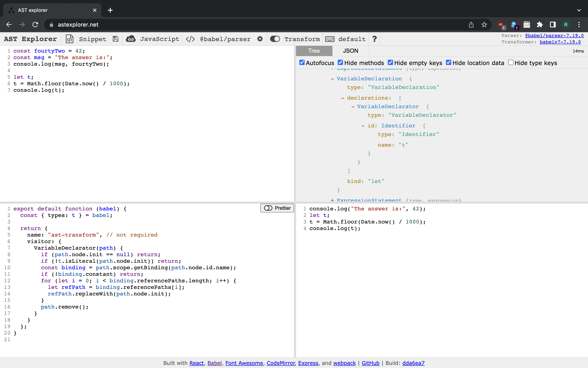This screenshot has width=588, height=368.
Task: Click the save floppy disk icon
Action: pos(116,39)
